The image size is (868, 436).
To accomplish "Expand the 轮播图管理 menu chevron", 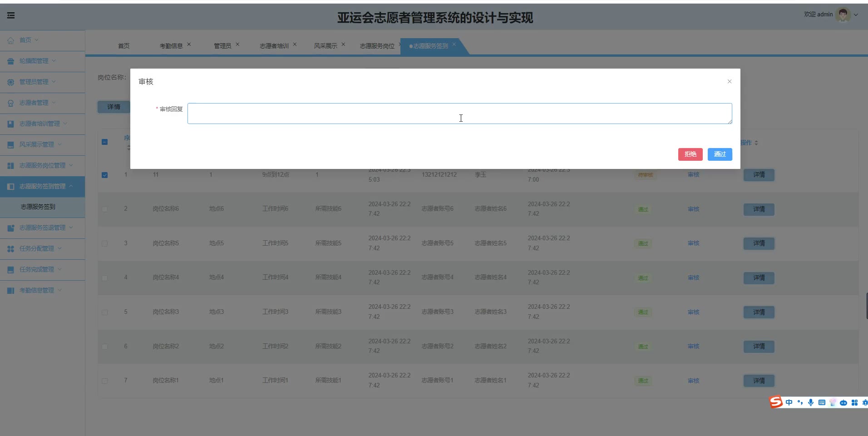I will click(x=54, y=61).
